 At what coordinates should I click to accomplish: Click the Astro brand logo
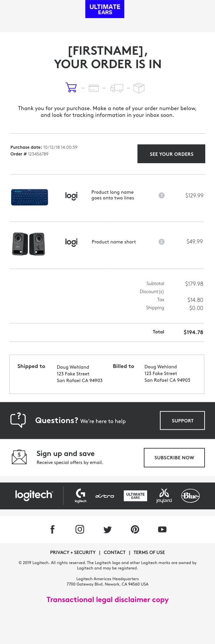click(x=105, y=496)
